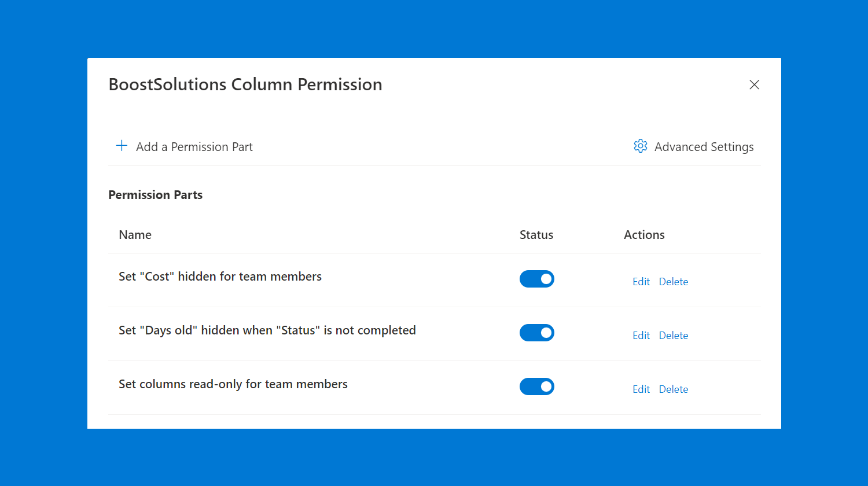Open Add a Permission Part
This screenshot has width=868, height=486.
185,146
